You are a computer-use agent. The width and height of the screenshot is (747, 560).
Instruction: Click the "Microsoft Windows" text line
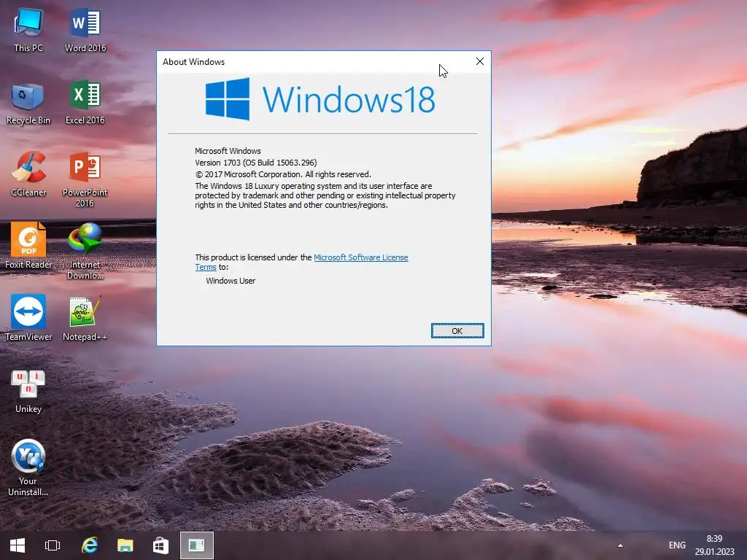(228, 151)
